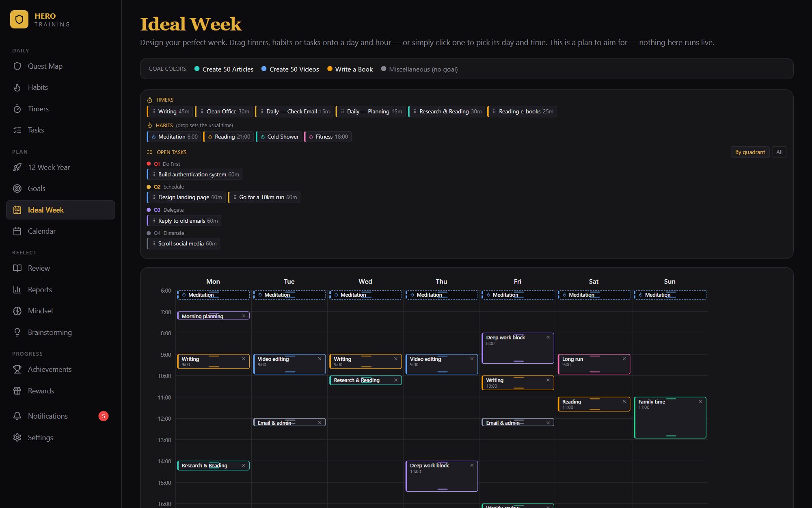The height and width of the screenshot is (508, 812).
Task: Select the Writing 45m timer chip
Action: (x=170, y=111)
